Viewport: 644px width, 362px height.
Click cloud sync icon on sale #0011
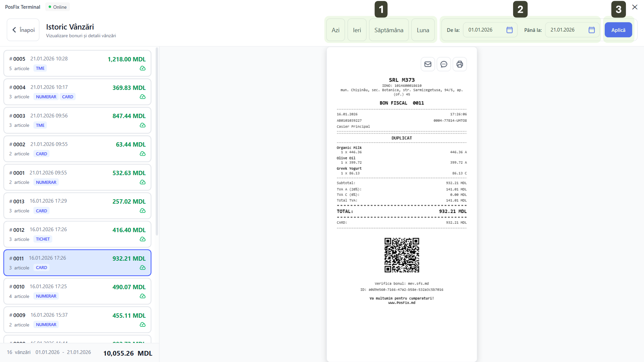point(143,268)
